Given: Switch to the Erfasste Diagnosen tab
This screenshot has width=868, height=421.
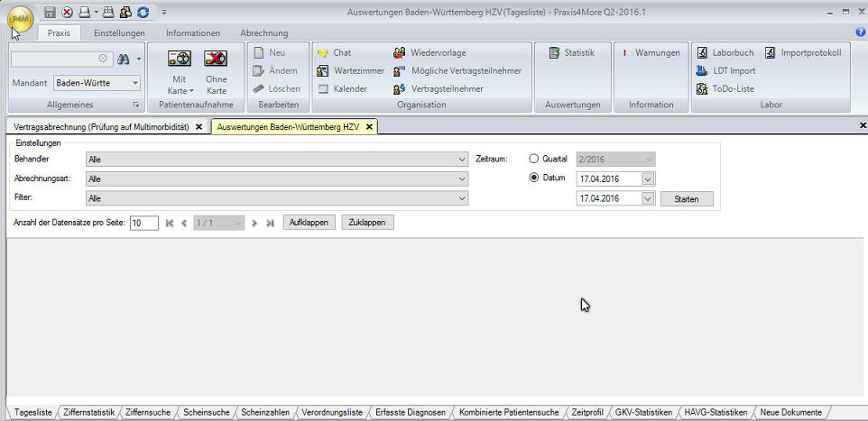Looking at the screenshot, I should click(411, 412).
